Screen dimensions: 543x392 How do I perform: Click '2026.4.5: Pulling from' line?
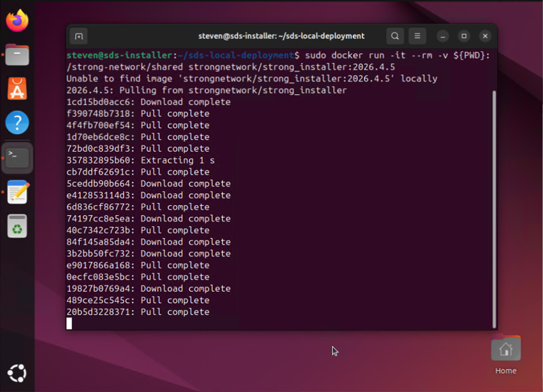tap(206, 90)
